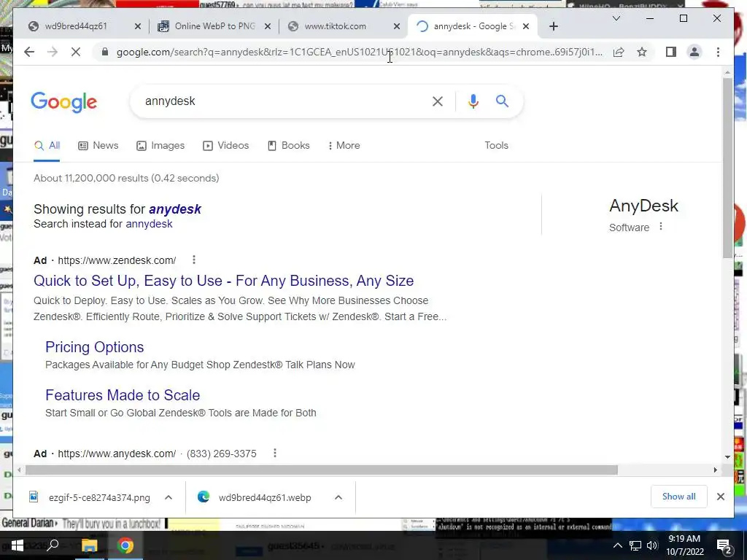The image size is (747, 560).
Task: Close the wd9bred44qz61 tab
Action: (138, 27)
